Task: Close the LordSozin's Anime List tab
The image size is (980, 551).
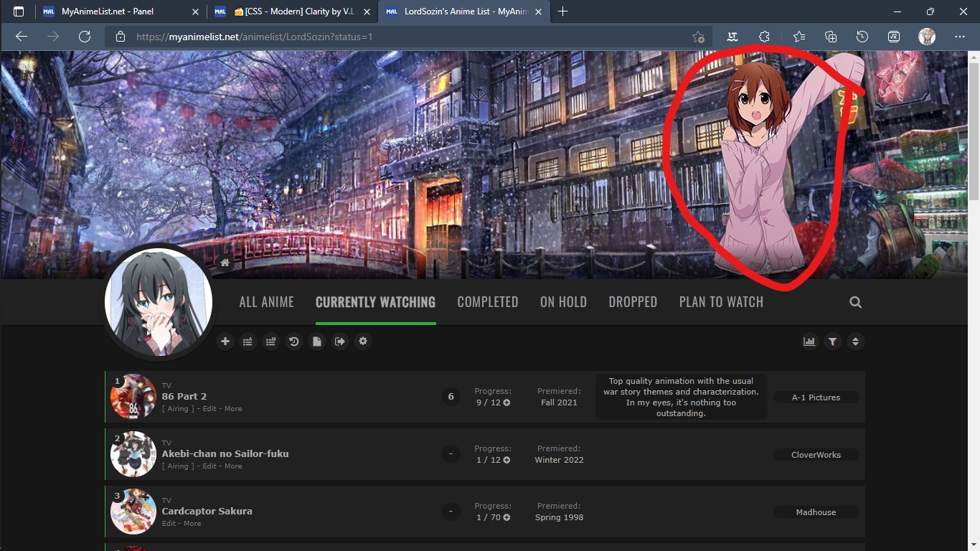Action: coord(539,11)
